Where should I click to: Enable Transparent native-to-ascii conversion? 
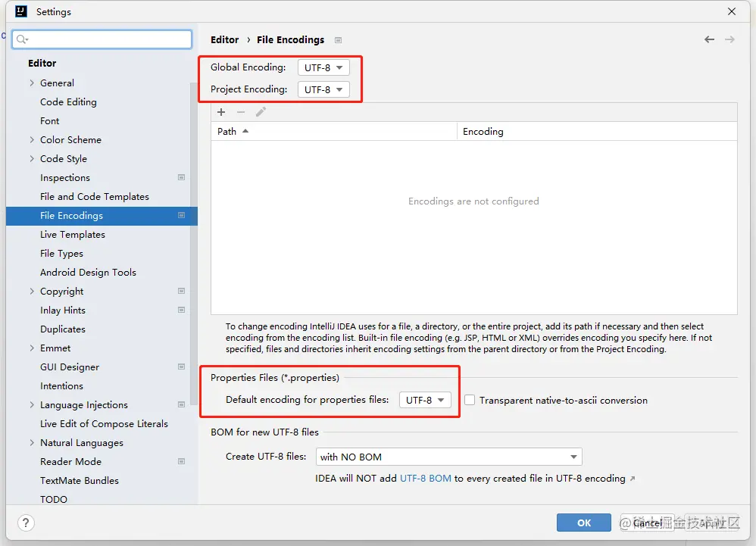(x=470, y=400)
